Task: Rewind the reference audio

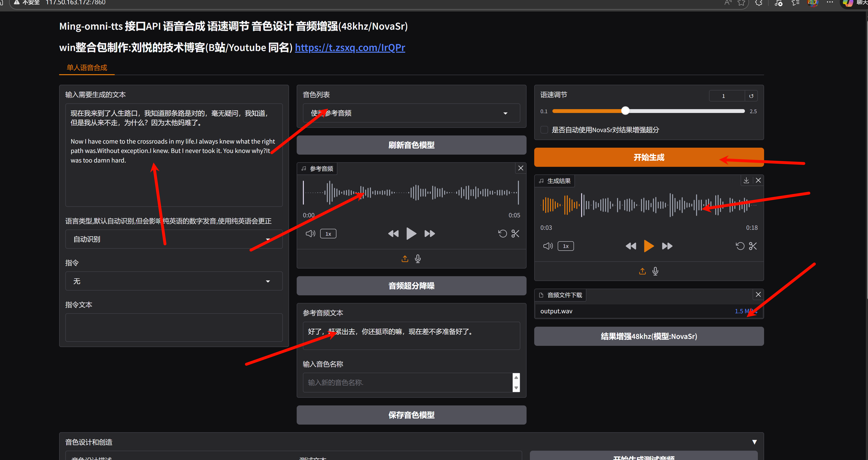Action: (x=393, y=233)
